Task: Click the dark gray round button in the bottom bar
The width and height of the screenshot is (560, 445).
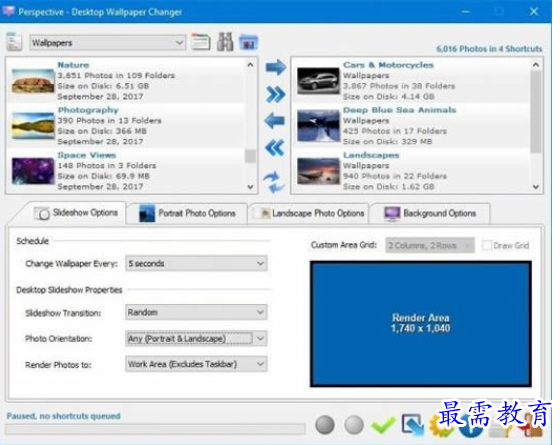Action: click(x=325, y=425)
